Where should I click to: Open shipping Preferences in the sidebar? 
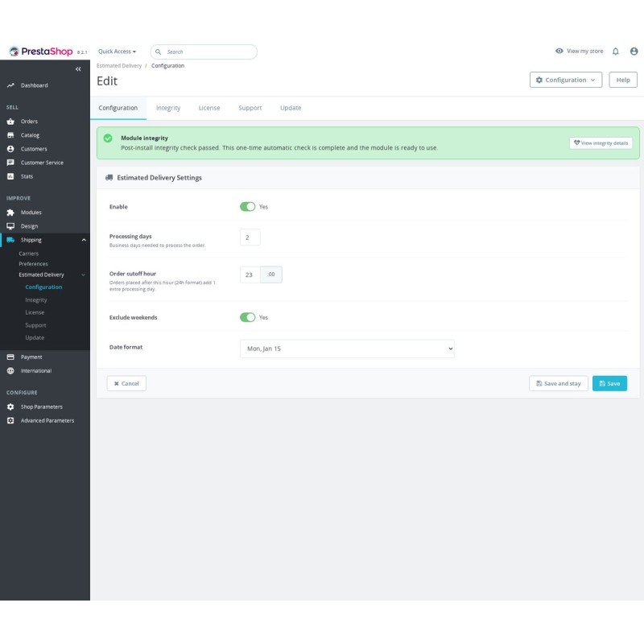click(33, 264)
